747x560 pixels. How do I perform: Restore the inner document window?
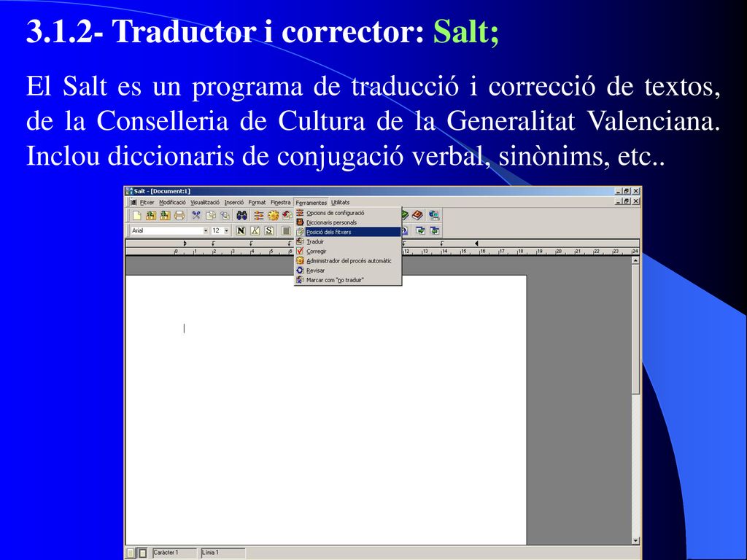pos(627,201)
